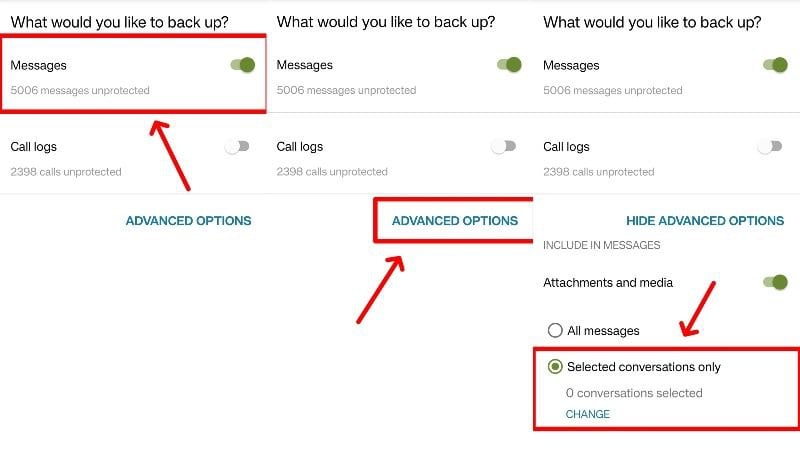The image size is (800, 450).
Task: Turn on Call logs backup in the middle panel
Action: [x=504, y=147]
